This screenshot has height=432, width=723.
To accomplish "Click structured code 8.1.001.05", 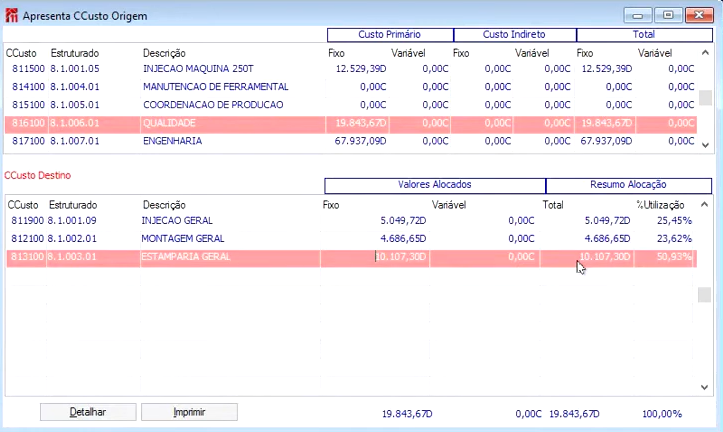I will tap(75, 69).
